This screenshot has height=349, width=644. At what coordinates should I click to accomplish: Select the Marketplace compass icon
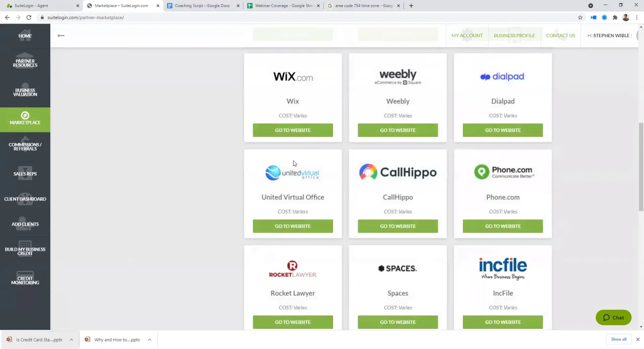tap(25, 115)
